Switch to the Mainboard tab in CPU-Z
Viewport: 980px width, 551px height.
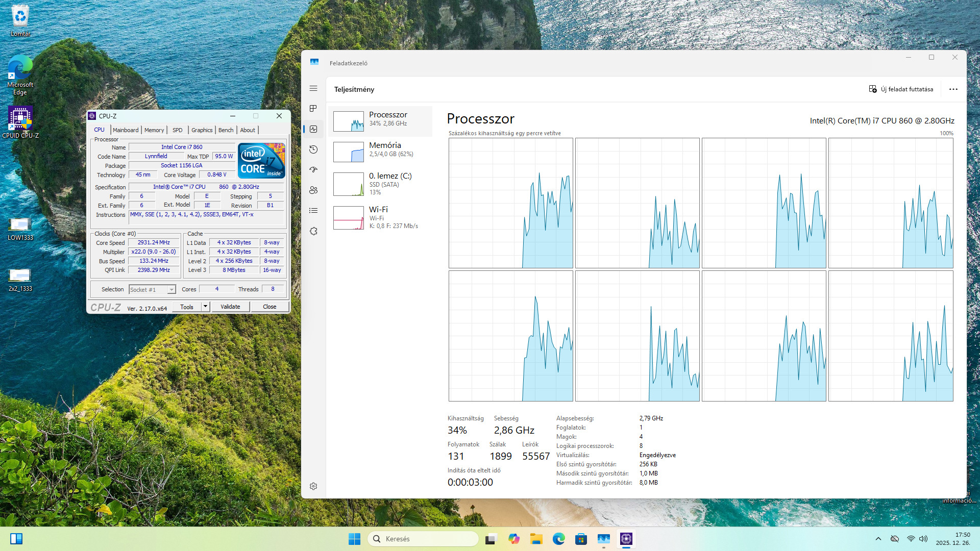[x=126, y=130]
